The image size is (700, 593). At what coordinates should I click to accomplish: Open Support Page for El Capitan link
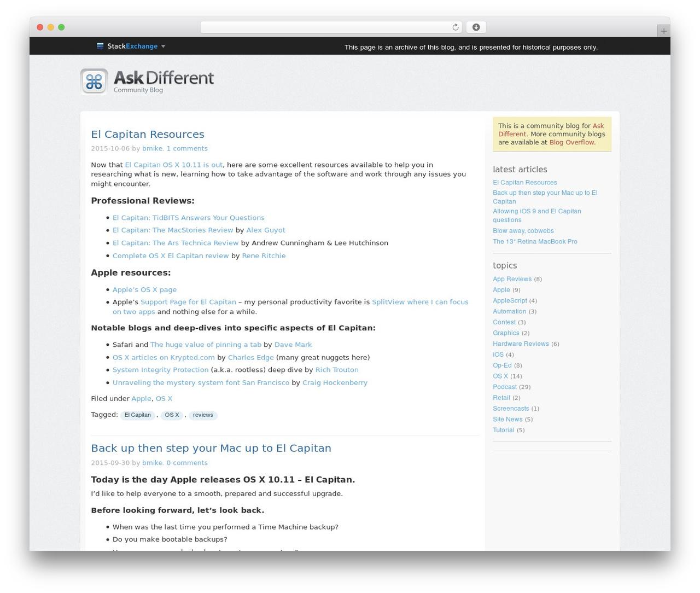tap(188, 302)
